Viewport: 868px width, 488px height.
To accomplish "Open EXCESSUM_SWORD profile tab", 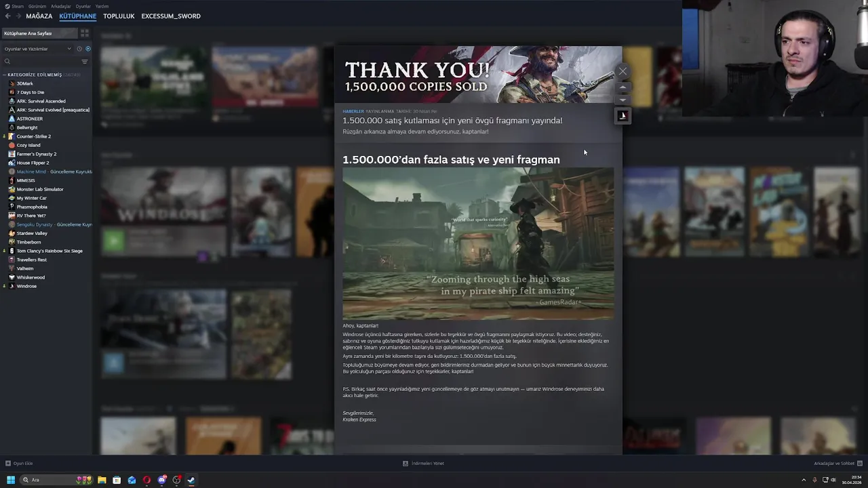I will point(171,16).
